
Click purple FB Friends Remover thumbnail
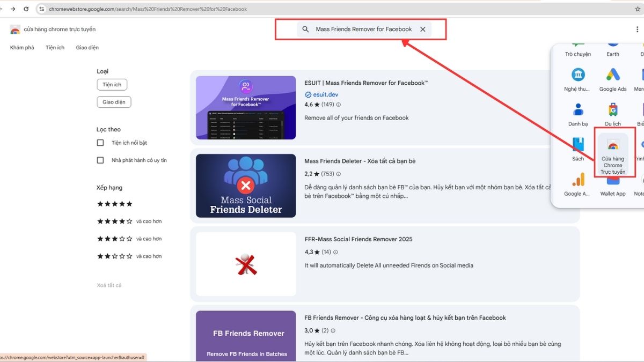click(246, 336)
